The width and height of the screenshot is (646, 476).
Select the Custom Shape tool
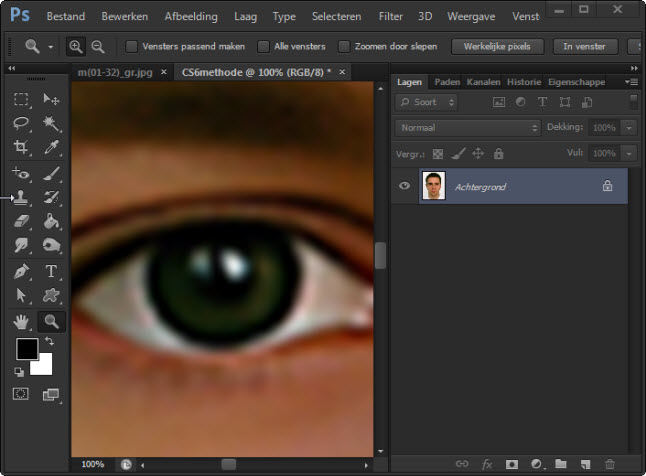click(x=51, y=295)
